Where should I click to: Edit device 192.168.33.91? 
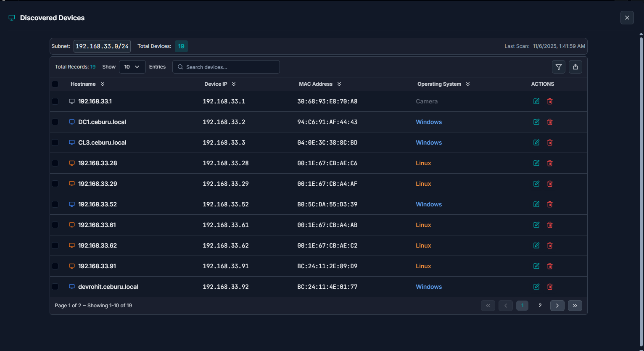pos(536,266)
